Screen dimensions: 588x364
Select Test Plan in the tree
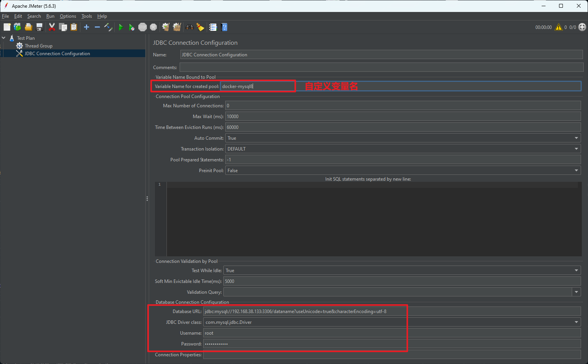coord(26,38)
